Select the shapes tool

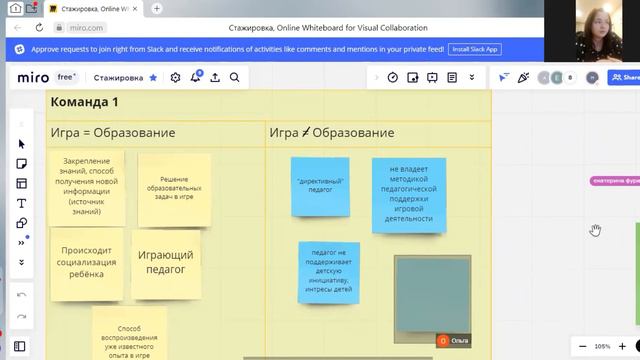click(22, 223)
